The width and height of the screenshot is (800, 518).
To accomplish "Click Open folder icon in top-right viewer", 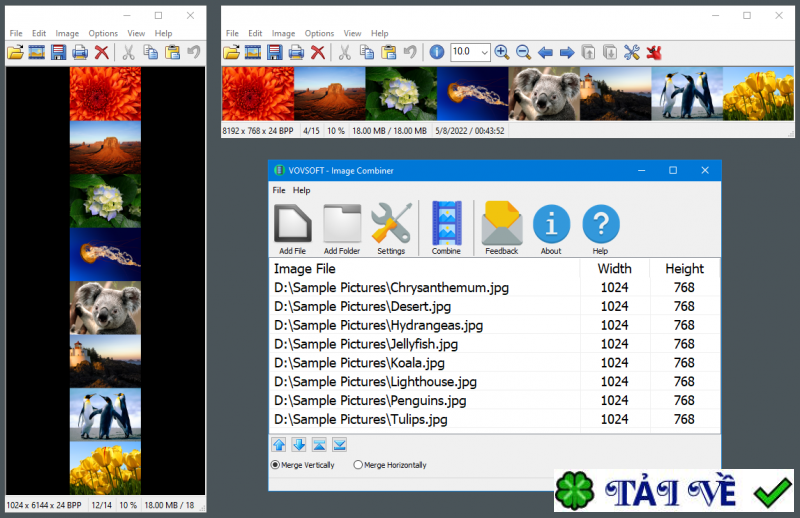I will (231, 52).
